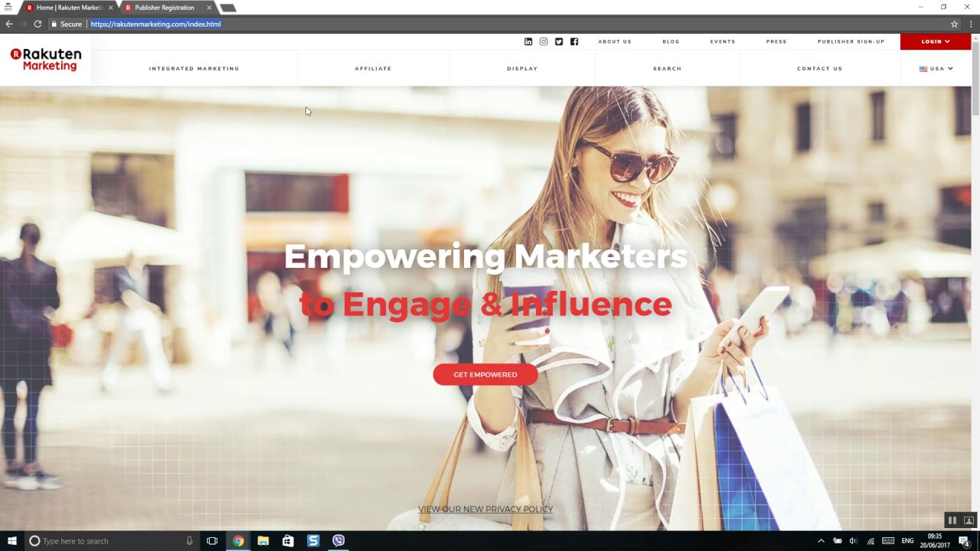Screen dimensions: 980x551
Task: Open File Explorer from the taskbar
Action: [x=263, y=541]
